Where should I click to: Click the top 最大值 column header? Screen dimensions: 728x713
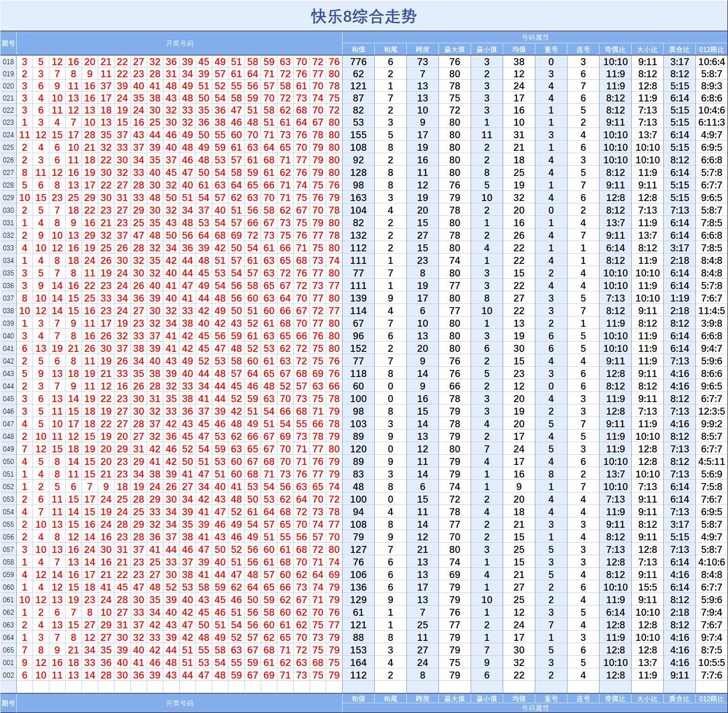pos(455,49)
